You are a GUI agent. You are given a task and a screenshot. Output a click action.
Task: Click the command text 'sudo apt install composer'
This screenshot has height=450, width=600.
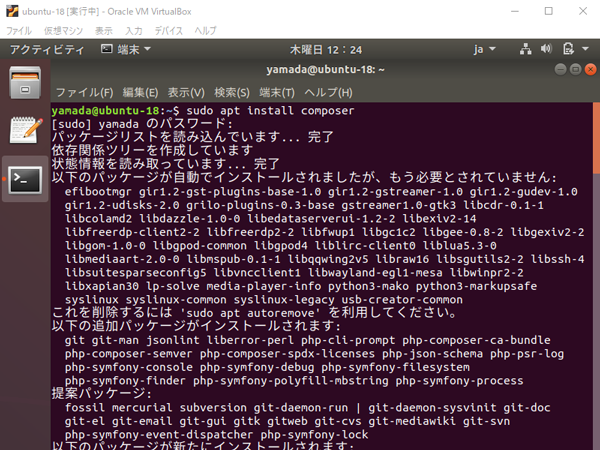coord(270,111)
